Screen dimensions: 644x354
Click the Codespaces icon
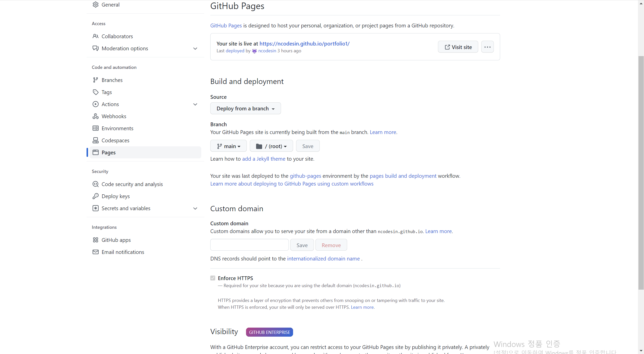[95, 140]
